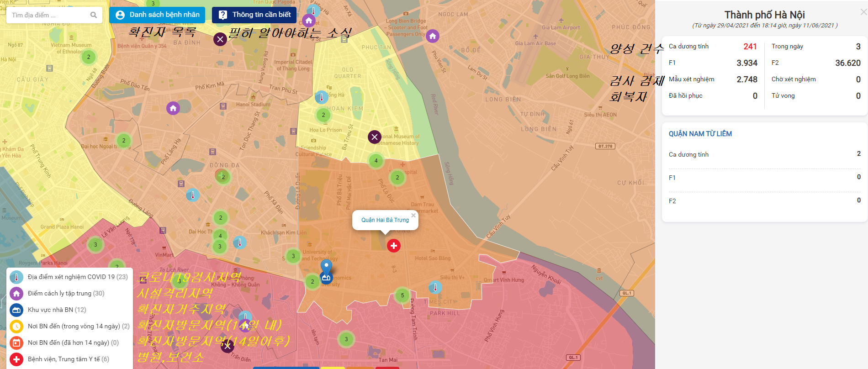Click the QUẬN NAM TỪ LIÊM heading
The image size is (868, 369).
tap(700, 134)
